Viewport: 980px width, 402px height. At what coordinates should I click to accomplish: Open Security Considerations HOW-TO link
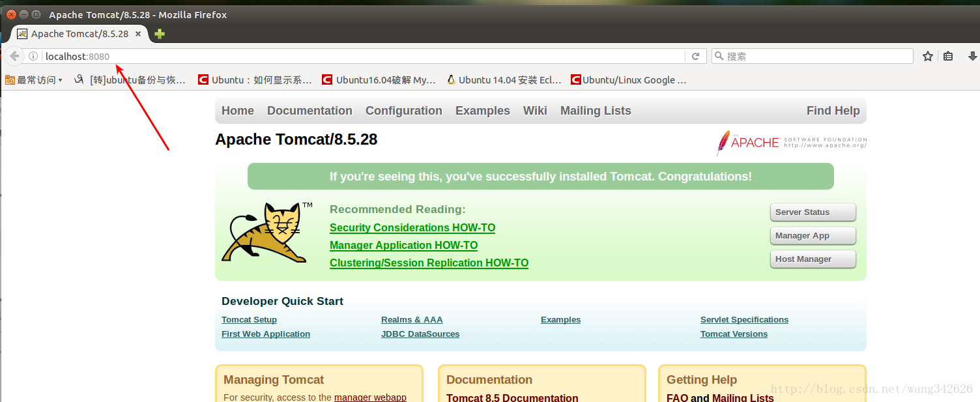412,228
